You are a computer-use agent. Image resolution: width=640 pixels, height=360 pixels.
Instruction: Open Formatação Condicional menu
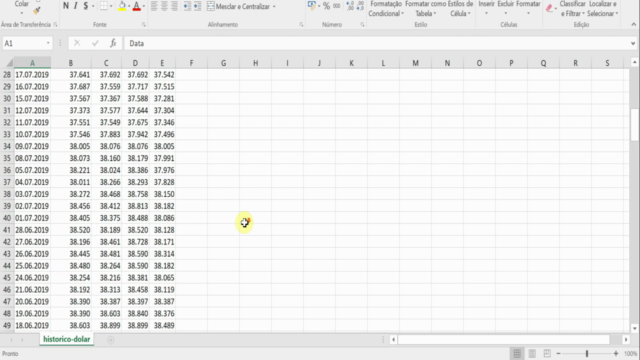pos(386,9)
